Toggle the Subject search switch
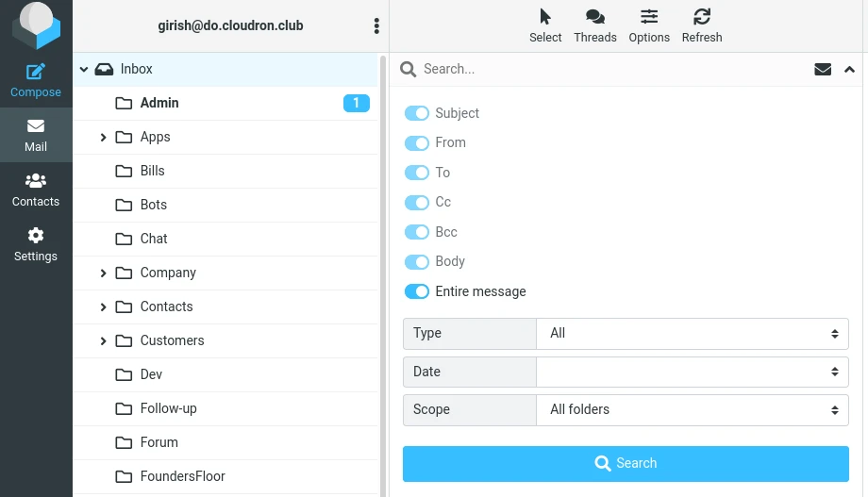 click(x=416, y=113)
